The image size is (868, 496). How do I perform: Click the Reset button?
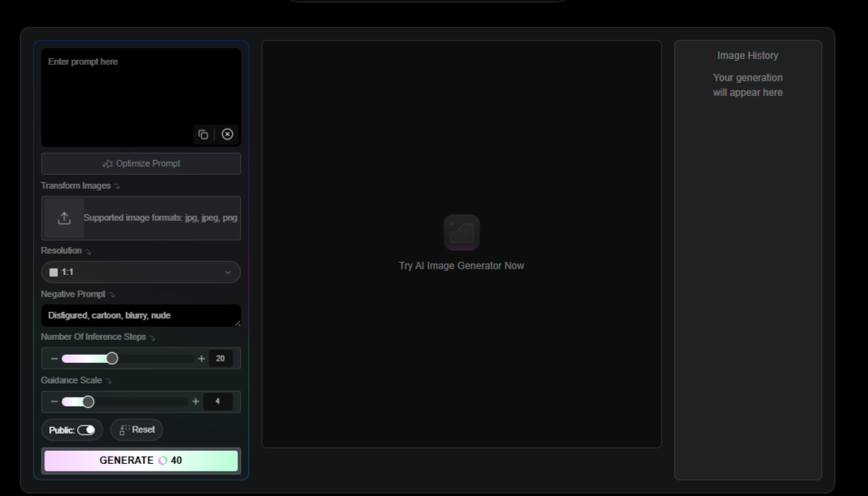point(136,429)
